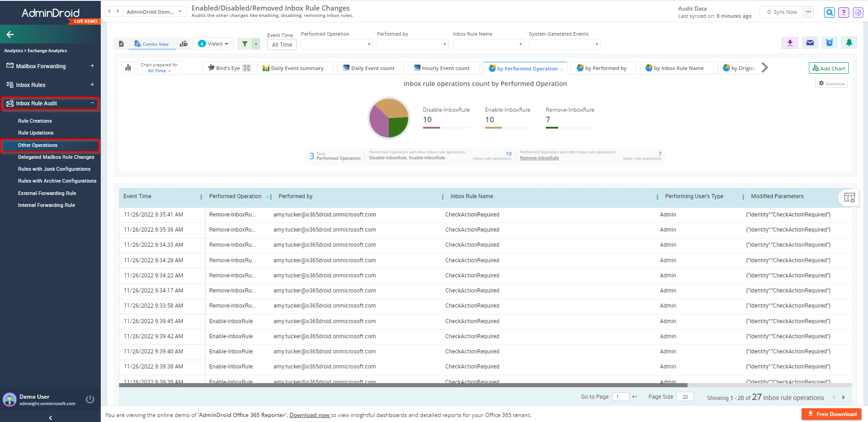Click the Sync Now button
This screenshot has height=422, width=868.
point(781,12)
